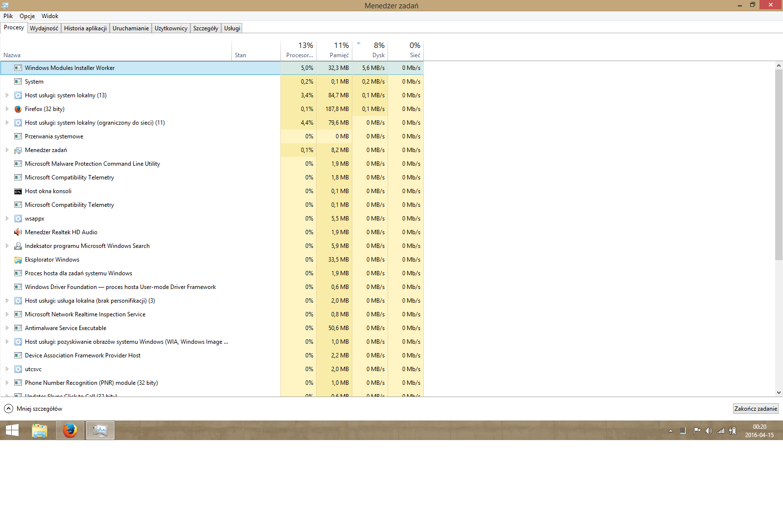Click the scrollbar down arrow

(x=779, y=393)
